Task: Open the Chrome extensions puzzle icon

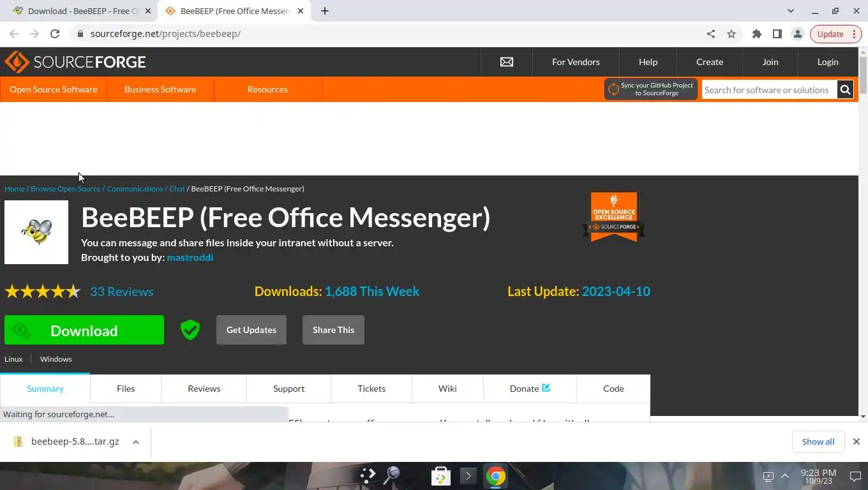Action: [x=757, y=34]
